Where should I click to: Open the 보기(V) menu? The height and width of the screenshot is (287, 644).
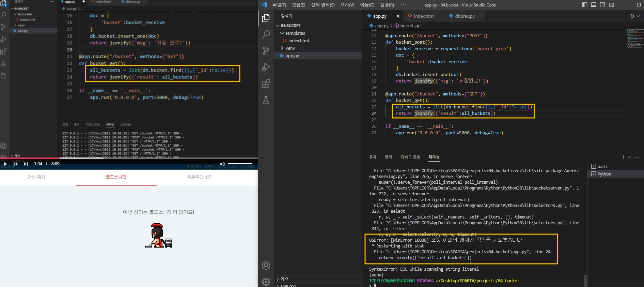click(347, 5)
